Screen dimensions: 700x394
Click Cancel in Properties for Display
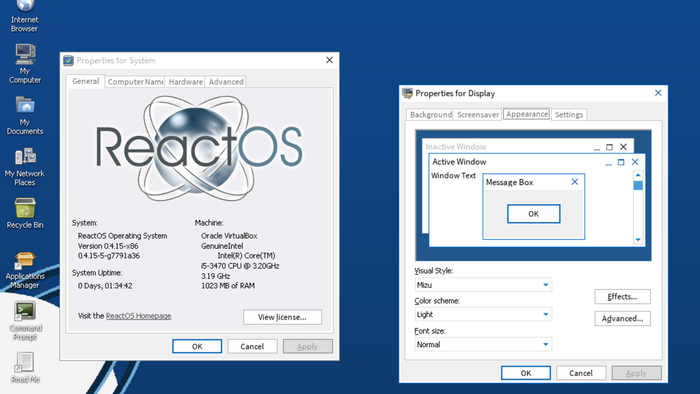click(x=581, y=373)
